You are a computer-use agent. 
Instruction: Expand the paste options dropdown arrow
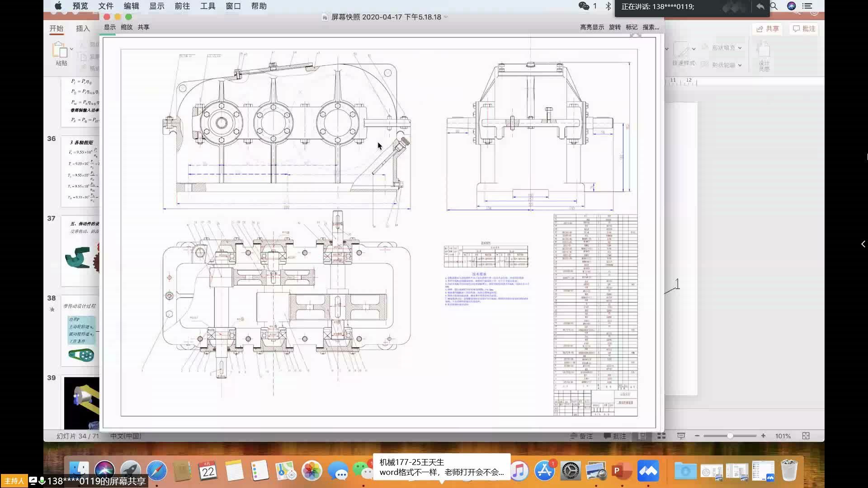pyautogui.click(x=71, y=49)
